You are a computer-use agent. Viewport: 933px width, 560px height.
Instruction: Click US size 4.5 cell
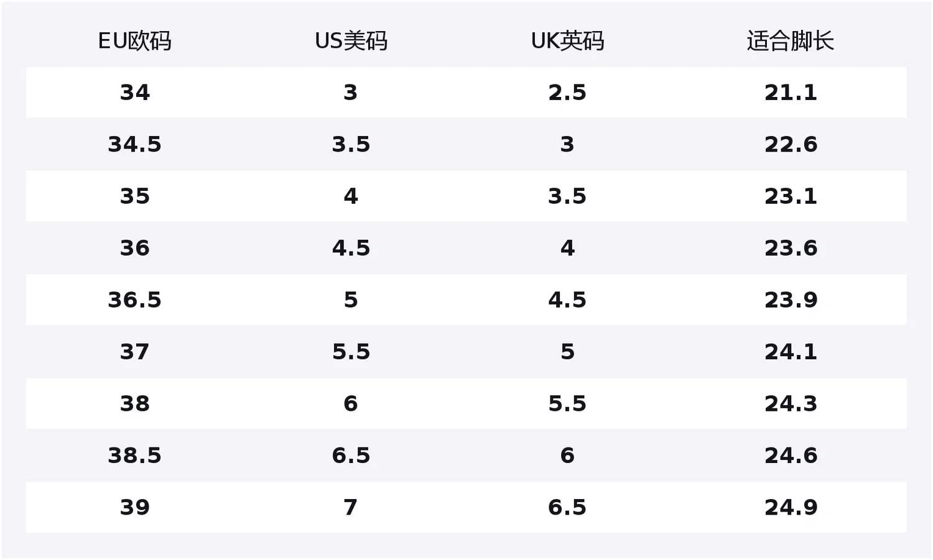coord(351,248)
